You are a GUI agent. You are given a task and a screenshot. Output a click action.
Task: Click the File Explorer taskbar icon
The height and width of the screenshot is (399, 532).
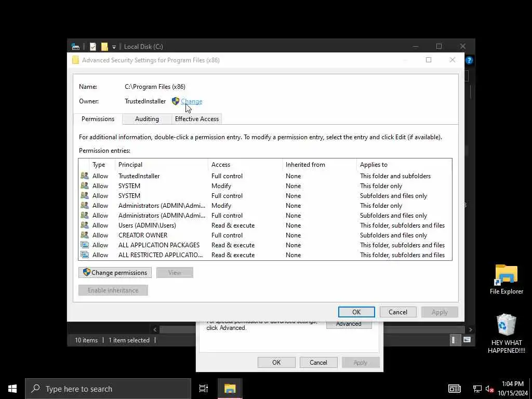click(230, 389)
